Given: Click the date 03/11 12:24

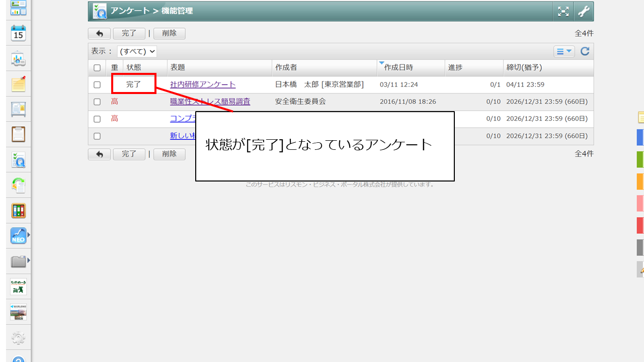Looking at the screenshot, I should tap(399, 85).
